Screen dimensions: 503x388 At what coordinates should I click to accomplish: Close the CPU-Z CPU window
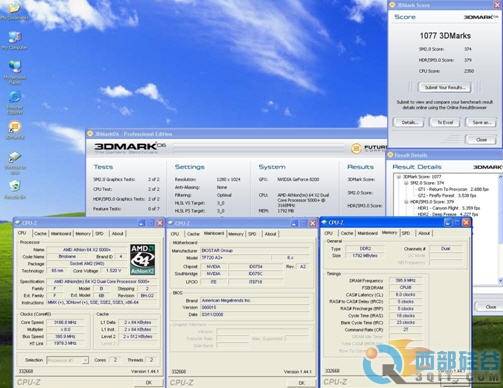(x=160, y=223)
